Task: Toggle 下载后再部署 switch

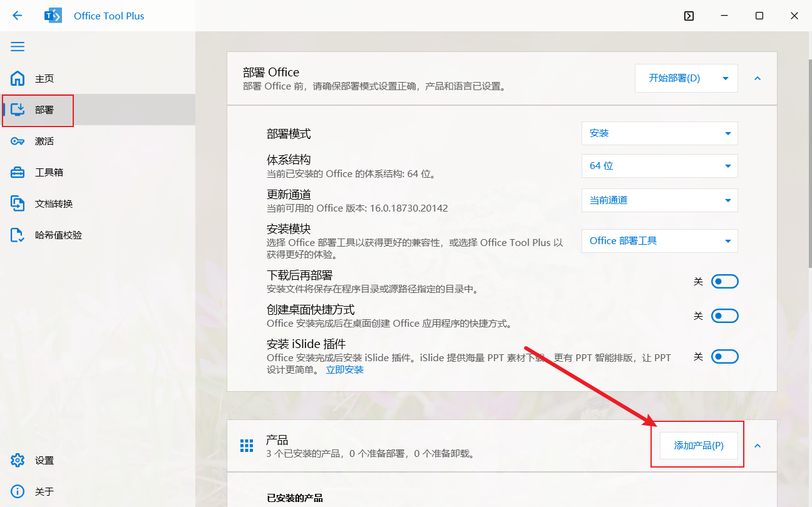Action: click(725, 282)
